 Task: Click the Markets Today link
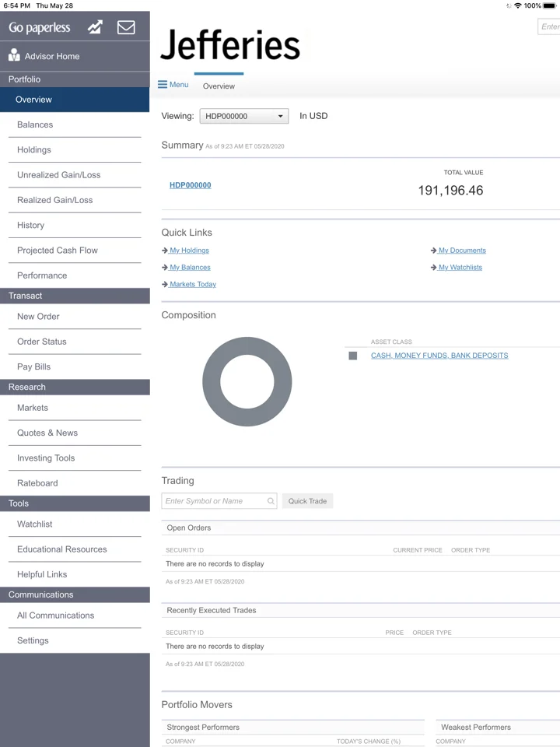point(193,284)
